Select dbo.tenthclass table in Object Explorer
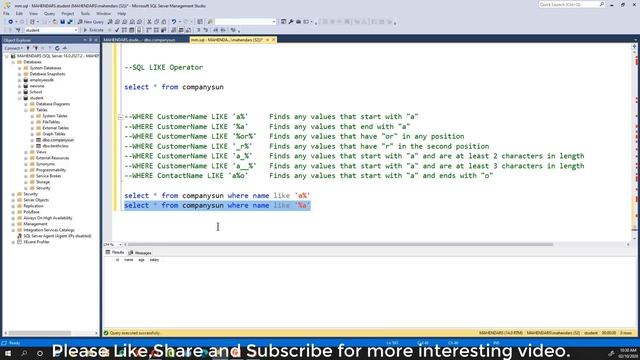Viewport: 640px width, 360px height. point(56,146)
